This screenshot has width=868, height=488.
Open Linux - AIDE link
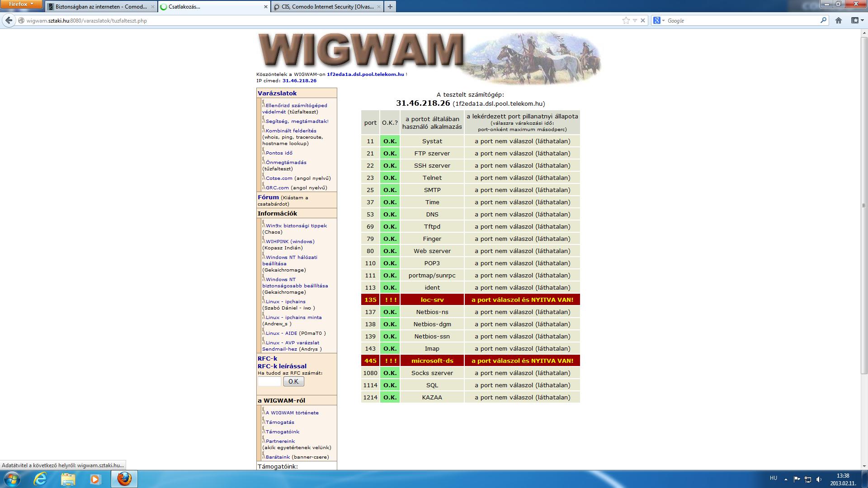point(282,333)
